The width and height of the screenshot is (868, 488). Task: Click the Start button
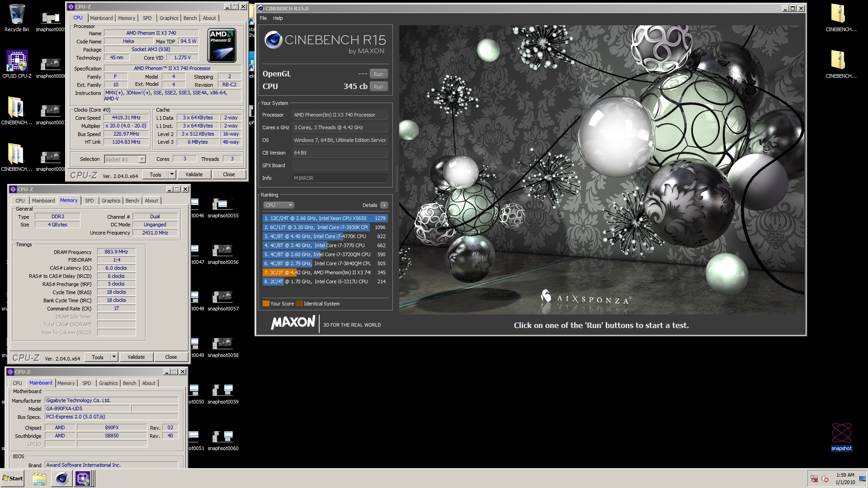[13, 479]
